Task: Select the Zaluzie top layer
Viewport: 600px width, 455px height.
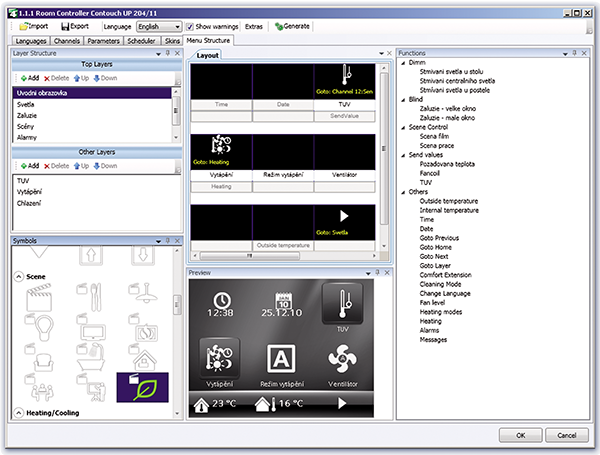Action: (92, 115)
